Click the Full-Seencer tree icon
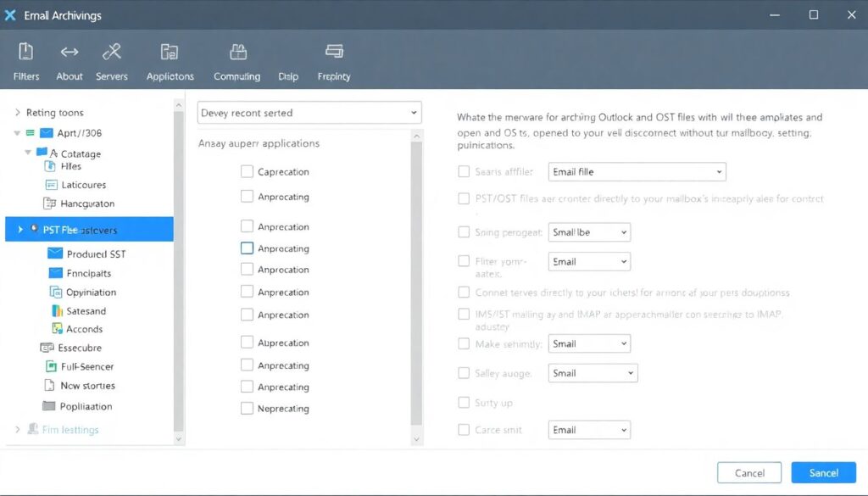Screen dimensions: 868x496 coord(52,366)
